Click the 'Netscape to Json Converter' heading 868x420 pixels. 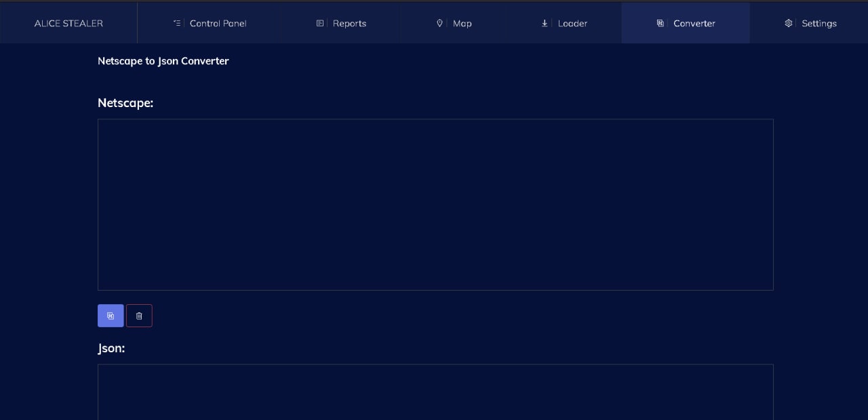pyautogui.click(x=163, y=61)
